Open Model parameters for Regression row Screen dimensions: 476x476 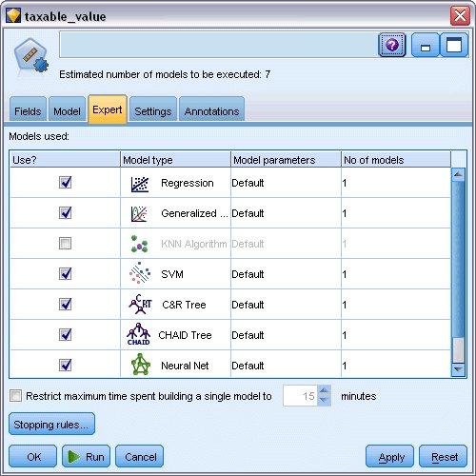coord(286,183)
